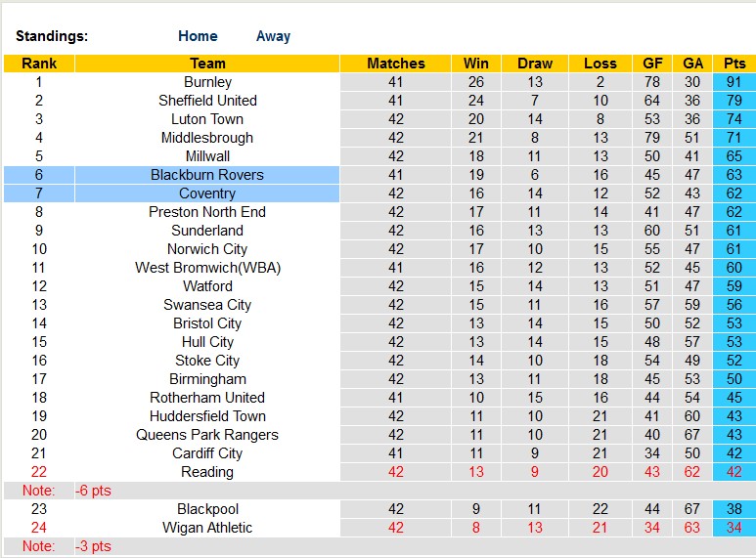Image resolution: width=756 pixels, height=558 pixels.
Task: Open the Burnley team link
Action: tap(207, 82)
